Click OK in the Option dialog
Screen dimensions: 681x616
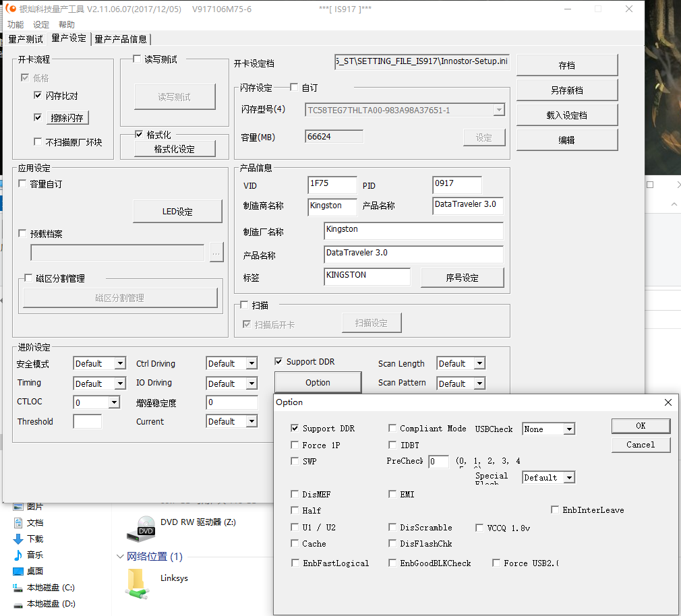pyautogui.click(x=641, y=426)
